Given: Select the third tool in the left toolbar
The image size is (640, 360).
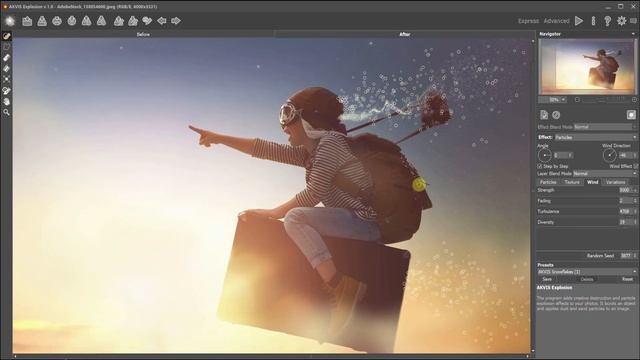Looking at the screenshot, I should pos(7,58).
